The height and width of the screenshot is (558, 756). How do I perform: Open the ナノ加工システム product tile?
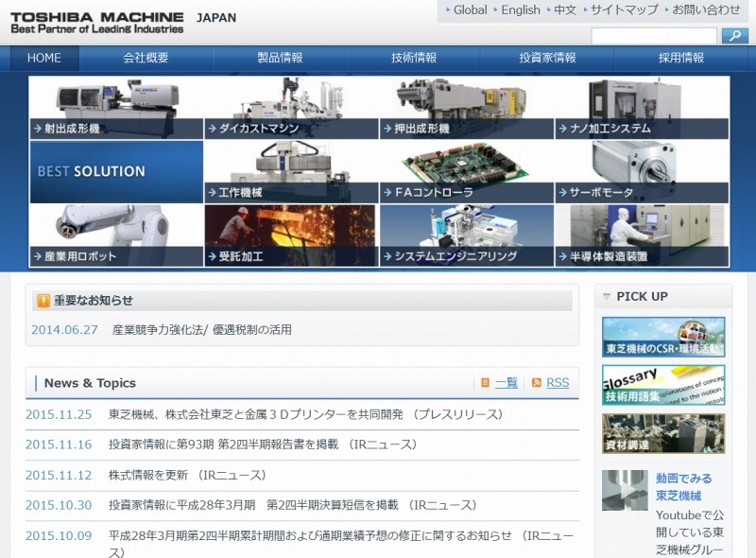point(642,108)
